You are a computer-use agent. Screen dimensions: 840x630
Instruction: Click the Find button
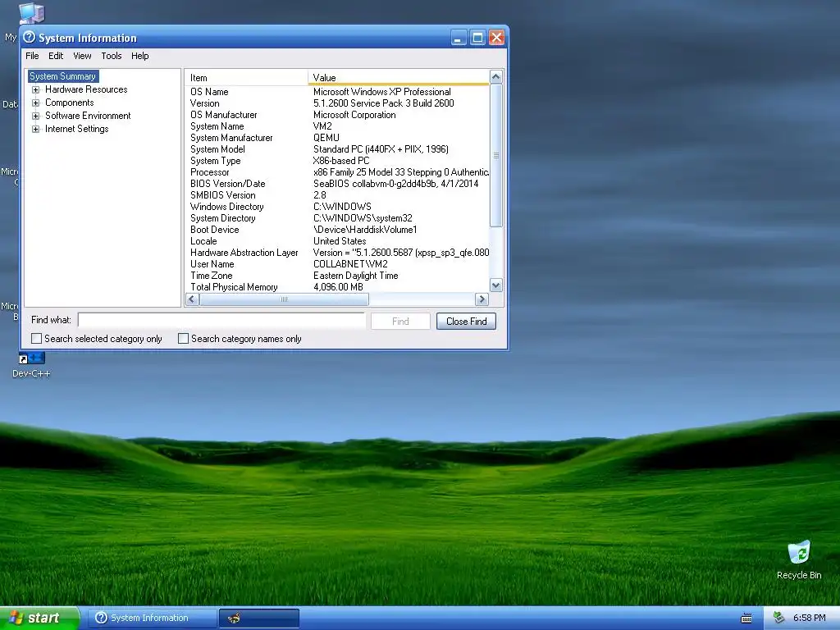click(x=400, y=322)
